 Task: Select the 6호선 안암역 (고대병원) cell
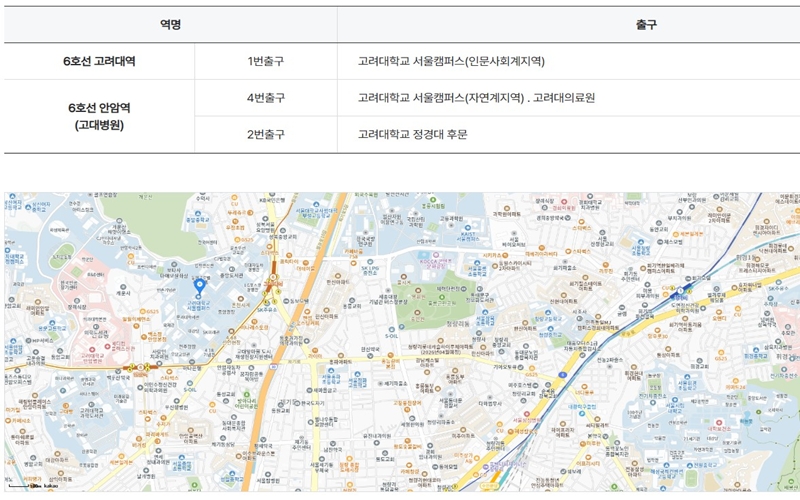[x=99, y=116]
